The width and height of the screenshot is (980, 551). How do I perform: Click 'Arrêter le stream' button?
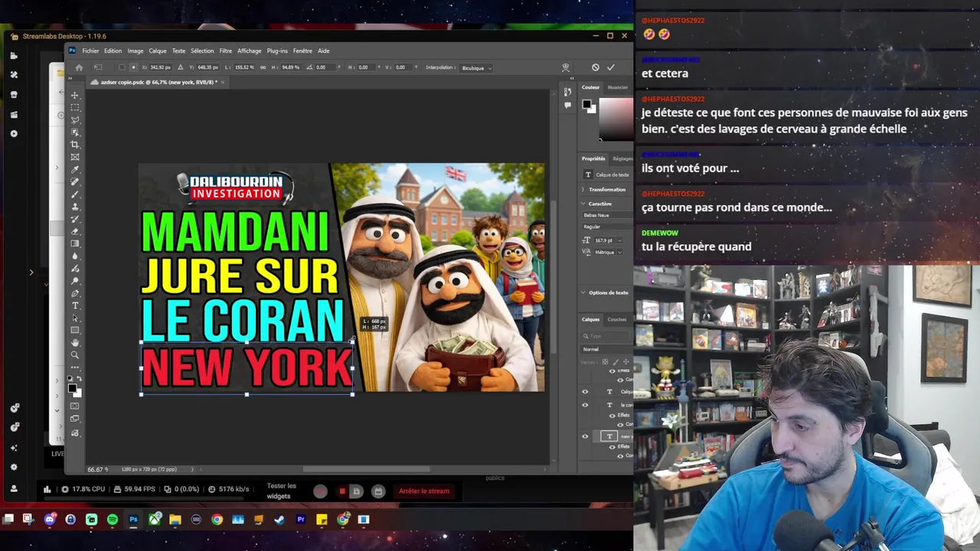pyautogui.click(x=424, y=491)
